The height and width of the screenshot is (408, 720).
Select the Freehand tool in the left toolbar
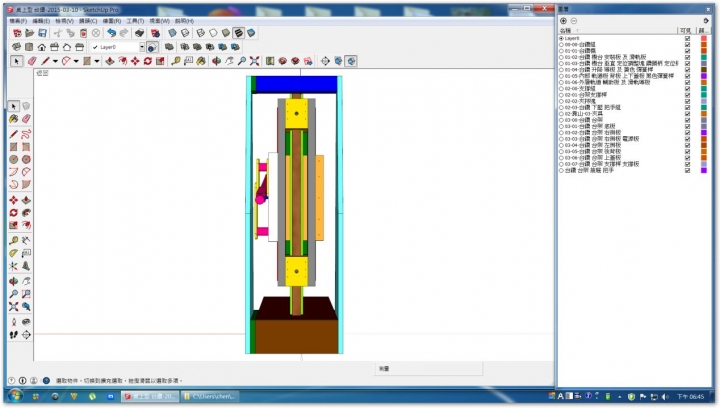[26, 134]
